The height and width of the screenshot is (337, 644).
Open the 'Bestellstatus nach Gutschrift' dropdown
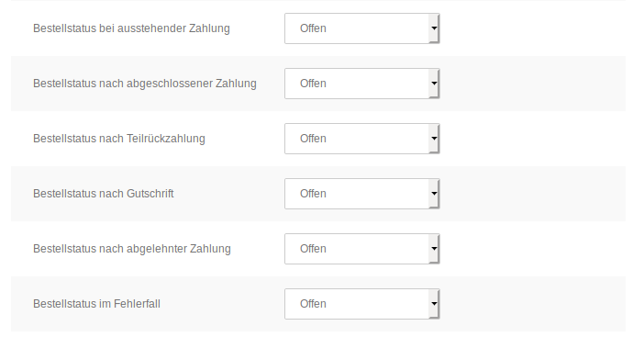361,194
